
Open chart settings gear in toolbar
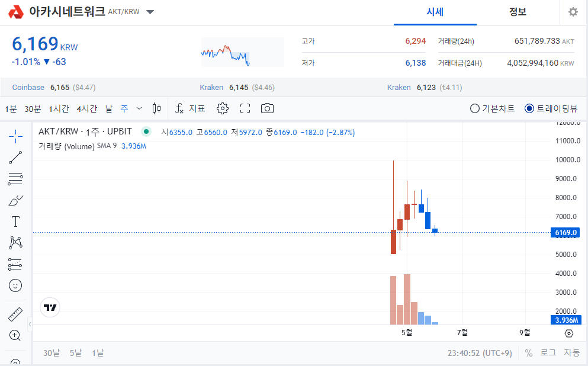(223, 109)
